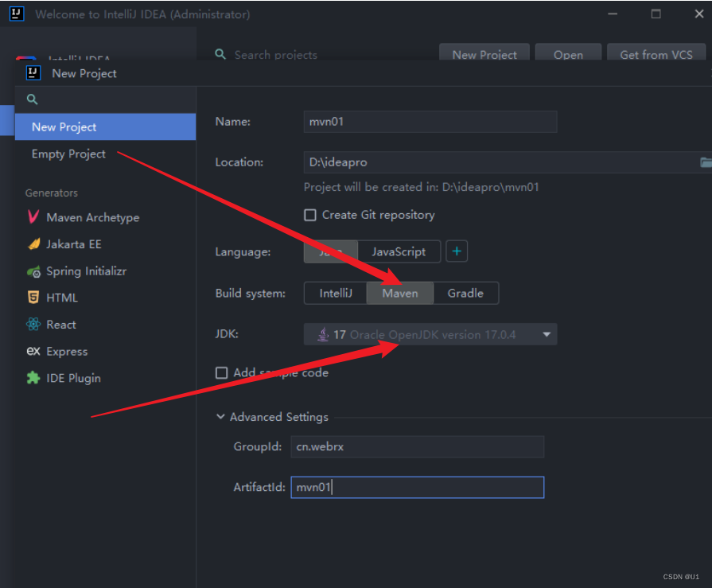Click Open button in Welcome window
Image resolution: width=712 pixels, height=588 pixels.
[x=568, y=53]
